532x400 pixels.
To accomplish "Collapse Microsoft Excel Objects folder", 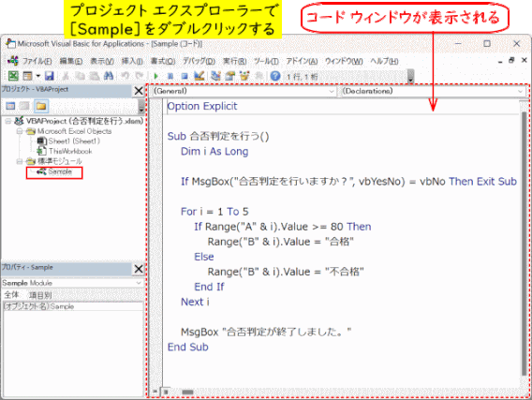I will point(20,131).
